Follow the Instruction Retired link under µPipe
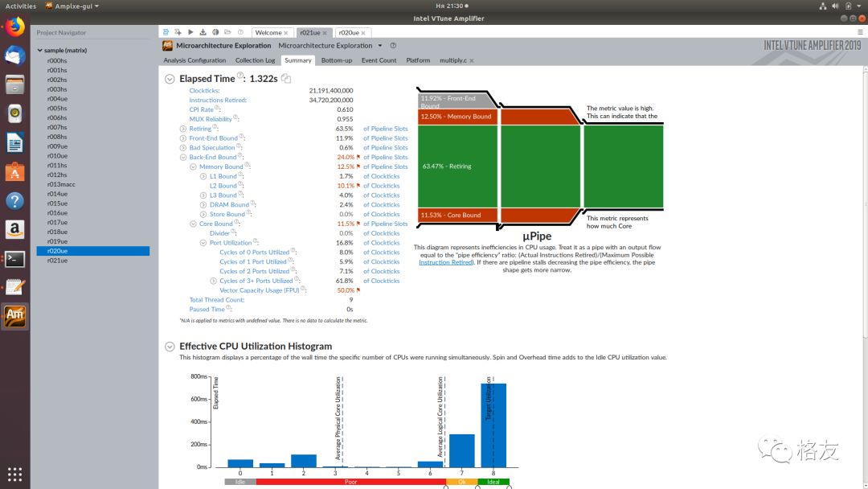This screenshot has height=489, width=868. click(445, 262)
